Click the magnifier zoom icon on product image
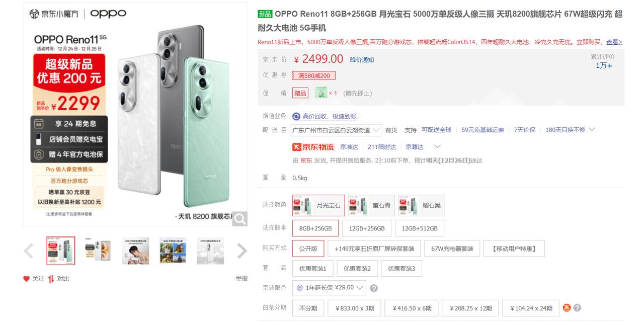The width and height of the screenshot is (644, 326). [x=240, y=218]
